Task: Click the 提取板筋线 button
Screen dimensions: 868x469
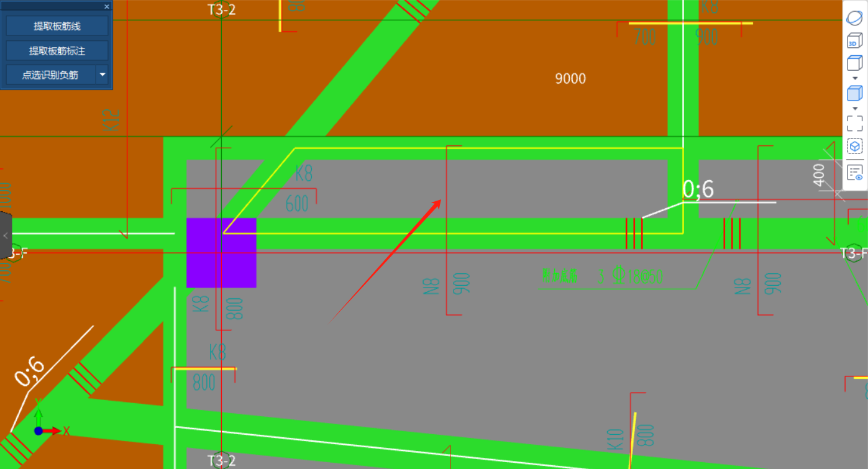Action: point(57,26)
